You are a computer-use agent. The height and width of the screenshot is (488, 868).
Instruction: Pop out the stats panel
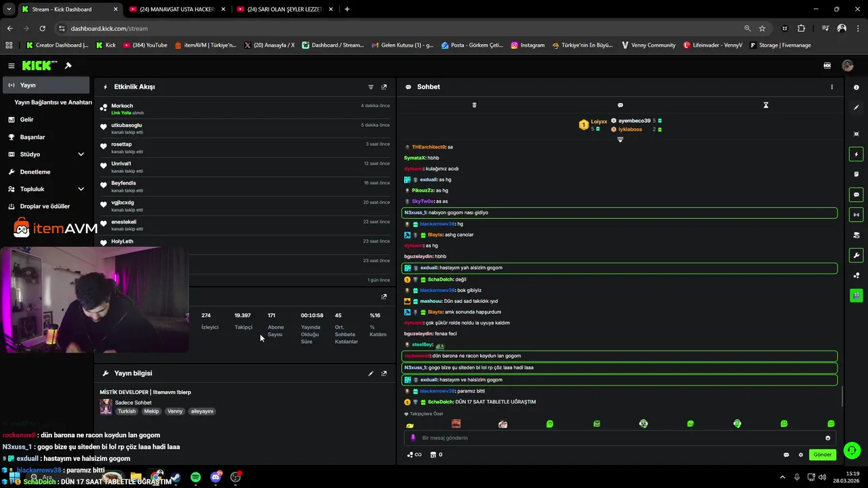(x=384, y=296)
